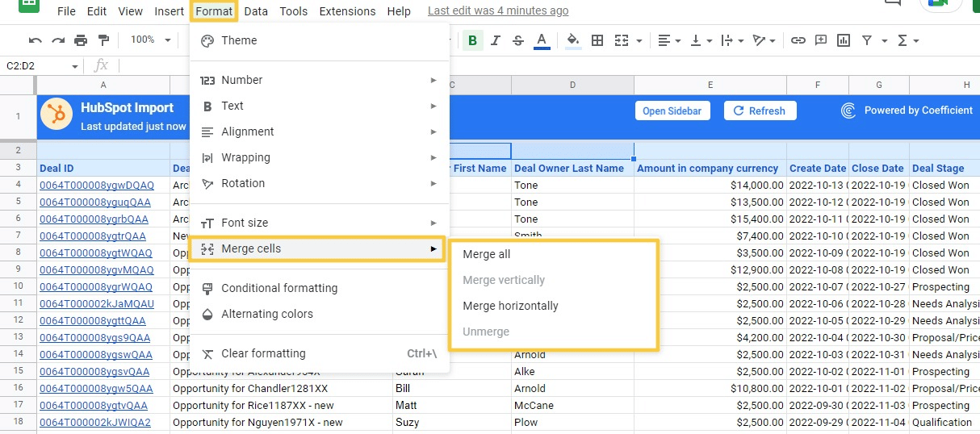This screenshot has width=980, height=434.
Task: Click the Refresh button
Action: [760, 111]
